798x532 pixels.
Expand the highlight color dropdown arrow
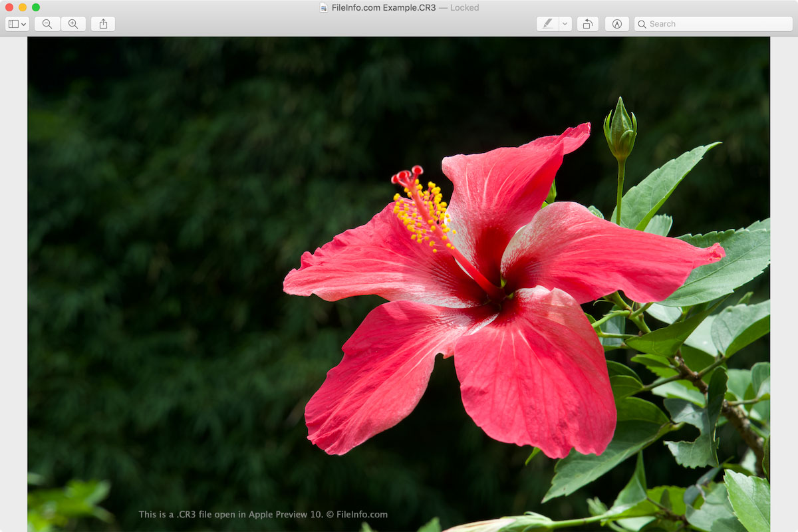pyautogui.click(x=565, y=24)
